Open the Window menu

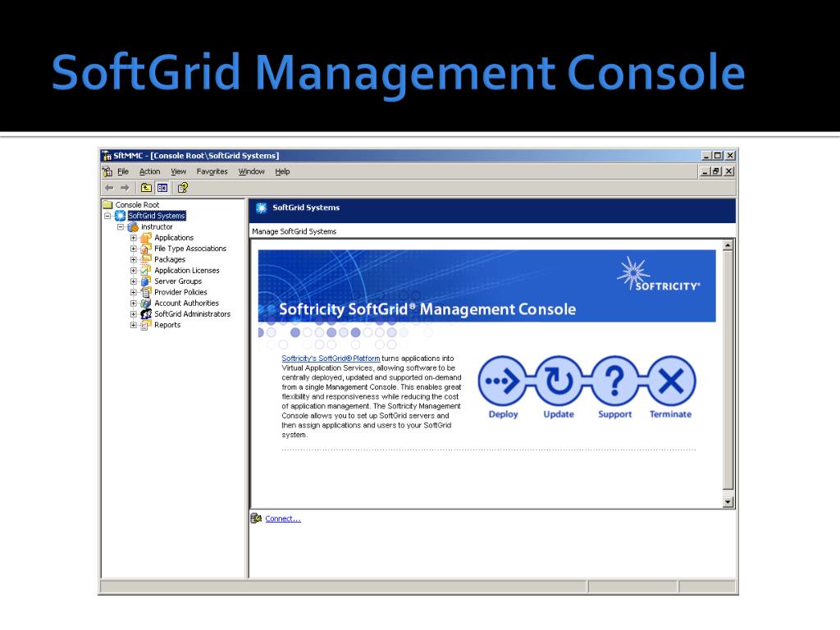252,171
